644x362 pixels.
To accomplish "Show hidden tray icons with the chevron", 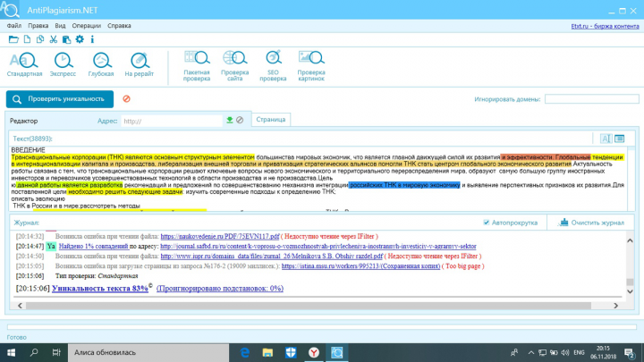I will (x=530, y=352).
